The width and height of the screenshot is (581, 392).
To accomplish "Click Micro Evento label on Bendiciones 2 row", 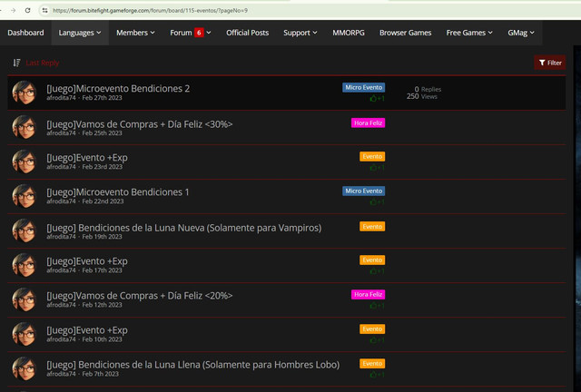I will (x=363, y=87).
